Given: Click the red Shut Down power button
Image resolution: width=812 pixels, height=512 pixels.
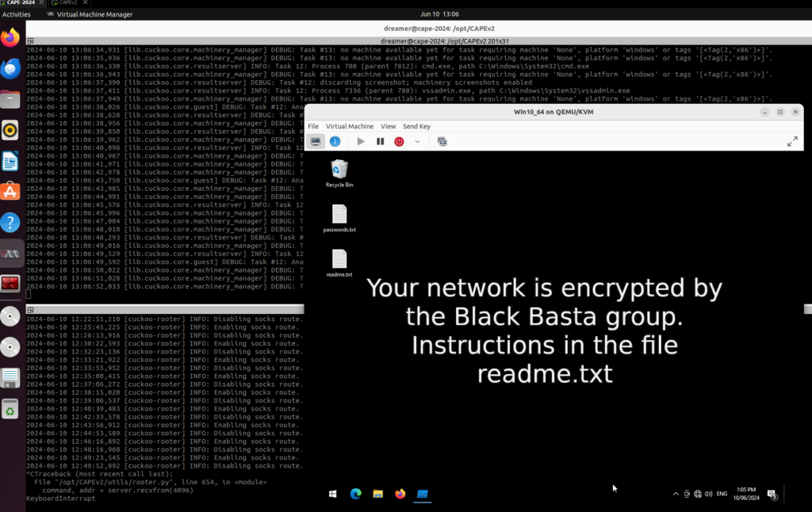Looking at the screenshot, I should tap(400, 141).
